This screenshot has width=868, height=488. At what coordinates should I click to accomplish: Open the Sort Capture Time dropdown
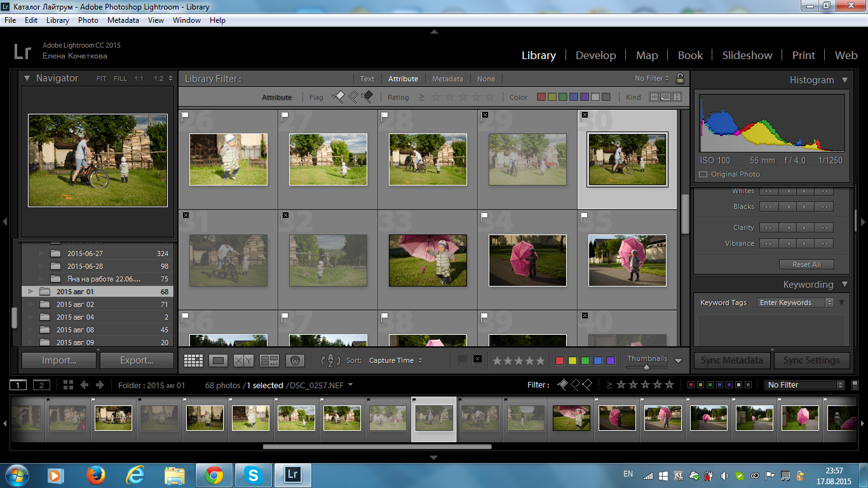[396, 360]
